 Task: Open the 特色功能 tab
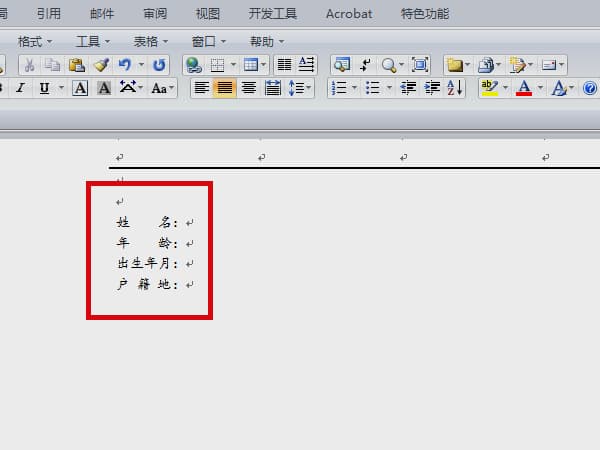point(425,14)
